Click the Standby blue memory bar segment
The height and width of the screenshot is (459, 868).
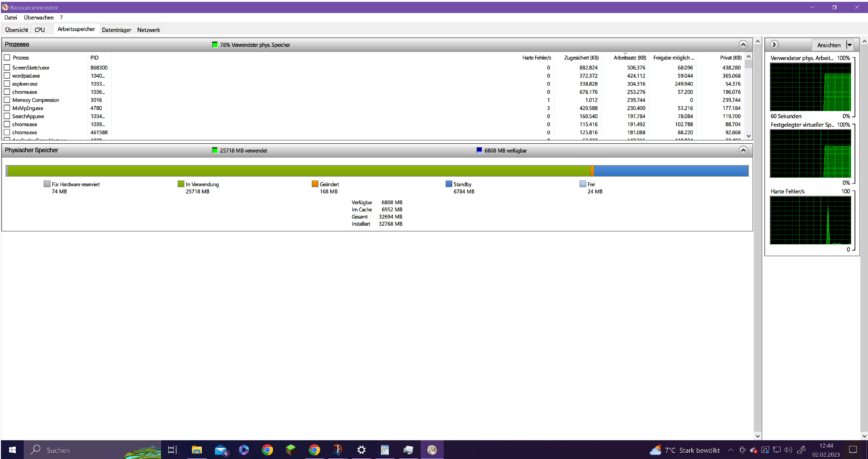click(671, 171)
